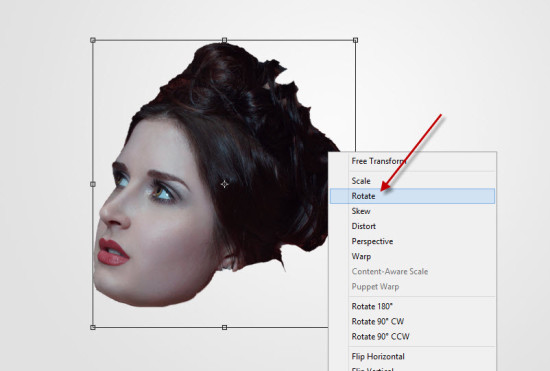Choose Free Transform from the context menu

(x=412, y=161)
